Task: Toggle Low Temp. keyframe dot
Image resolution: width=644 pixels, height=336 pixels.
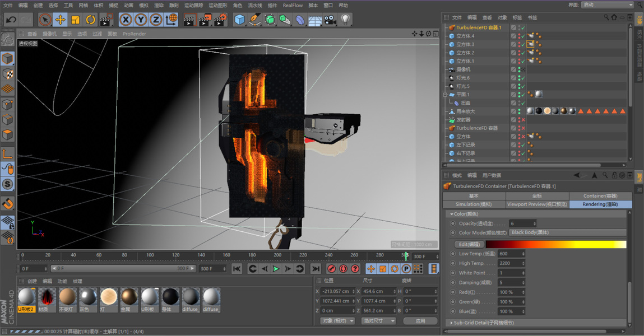Action: (x=453, y=254)
